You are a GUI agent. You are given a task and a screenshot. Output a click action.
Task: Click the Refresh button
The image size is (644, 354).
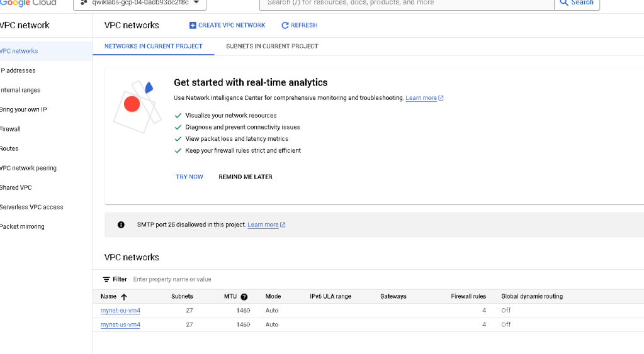(x=300, y=25)
